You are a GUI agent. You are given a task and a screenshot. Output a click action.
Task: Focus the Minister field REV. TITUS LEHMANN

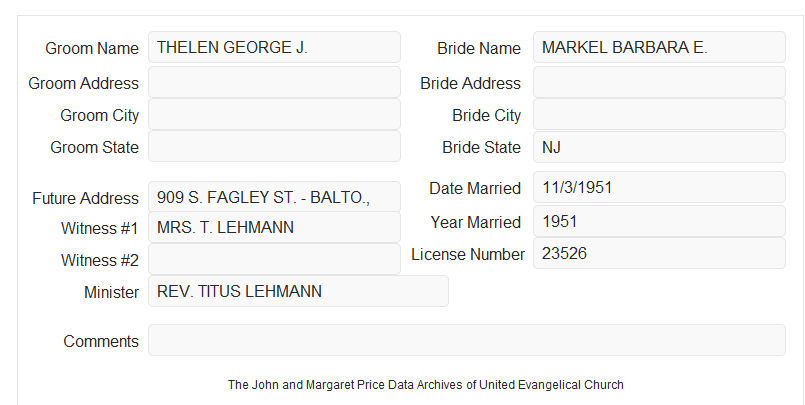pos(298,291)
